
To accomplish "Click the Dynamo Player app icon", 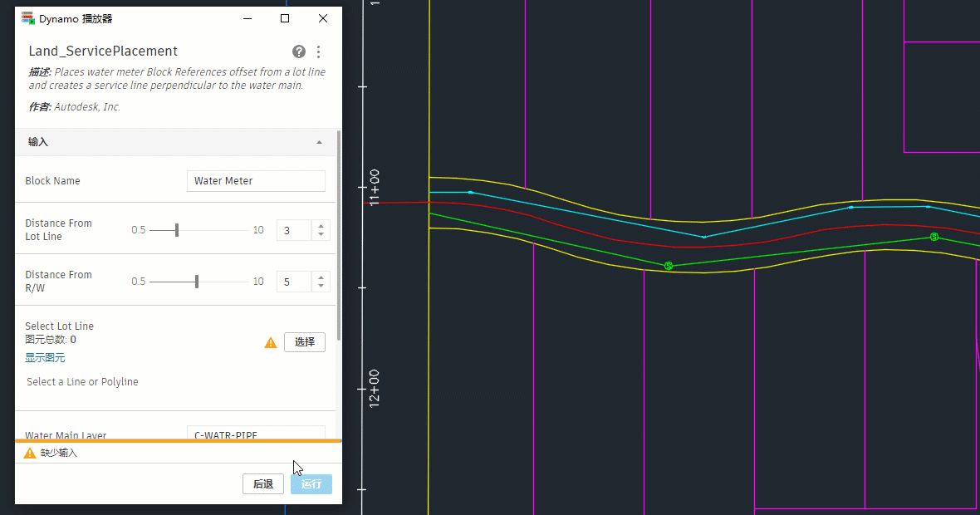I will [x=27, y=18].
